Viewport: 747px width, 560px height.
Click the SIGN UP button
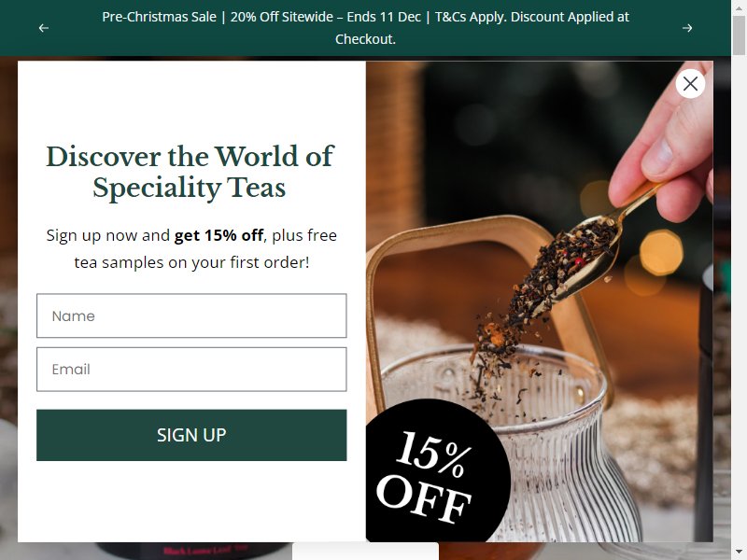click(x=191, y=435)
